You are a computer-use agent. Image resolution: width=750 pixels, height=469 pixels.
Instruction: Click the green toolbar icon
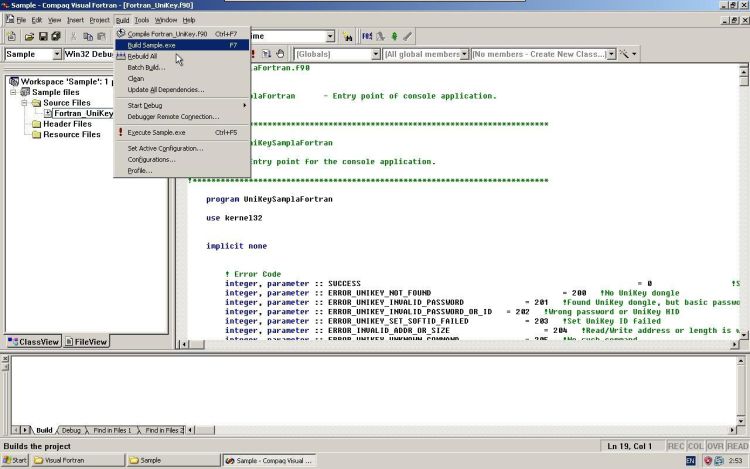pyautogui.click(x=394, y=36)
